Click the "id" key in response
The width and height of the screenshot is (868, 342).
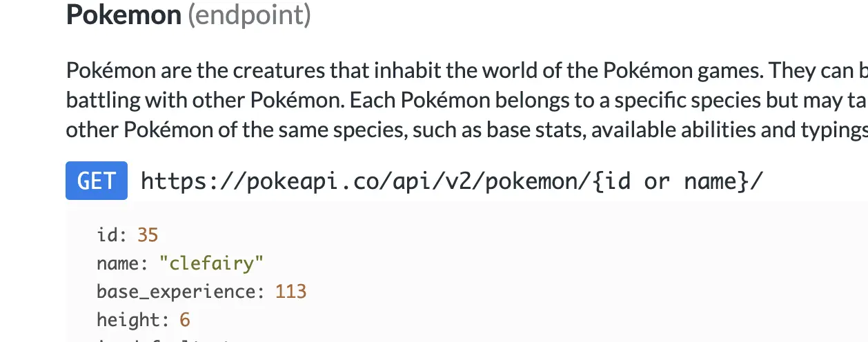[x=108, y=235]
